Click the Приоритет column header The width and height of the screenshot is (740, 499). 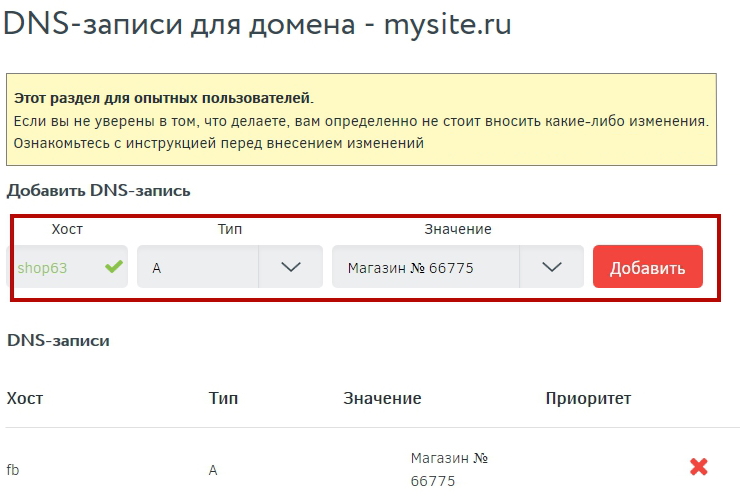point(588,398)
